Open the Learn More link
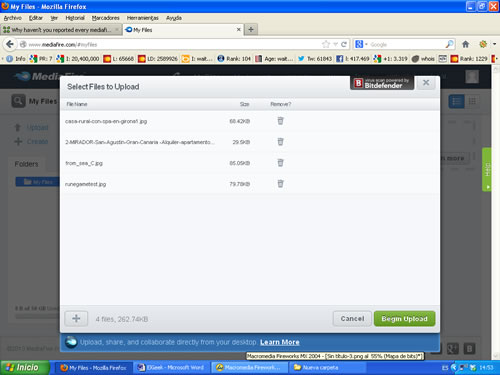500x375 pixels. tap(280, 342)
